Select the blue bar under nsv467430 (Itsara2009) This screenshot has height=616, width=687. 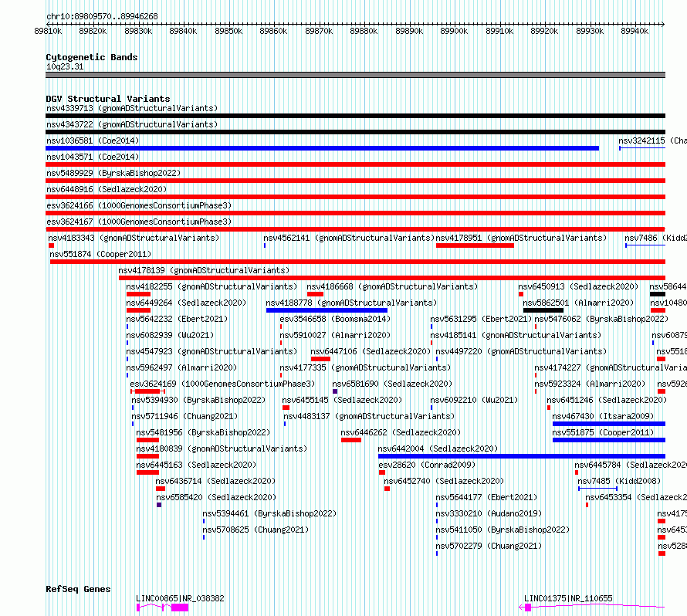(609, 424)
